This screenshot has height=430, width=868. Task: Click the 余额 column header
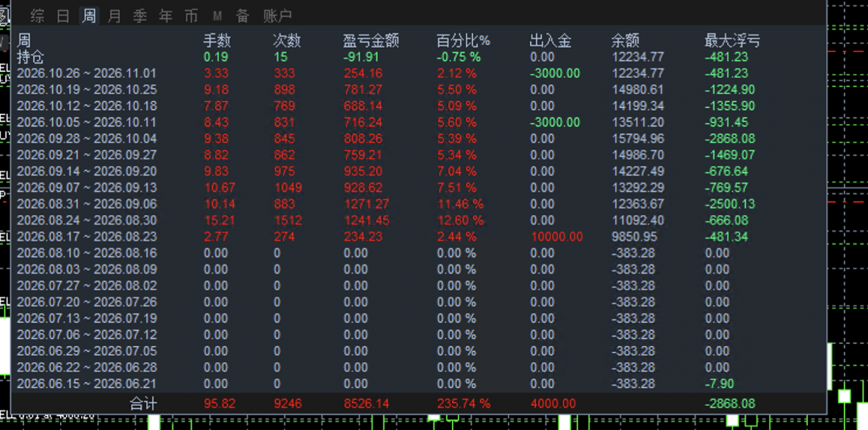click(x=625, y=41)
